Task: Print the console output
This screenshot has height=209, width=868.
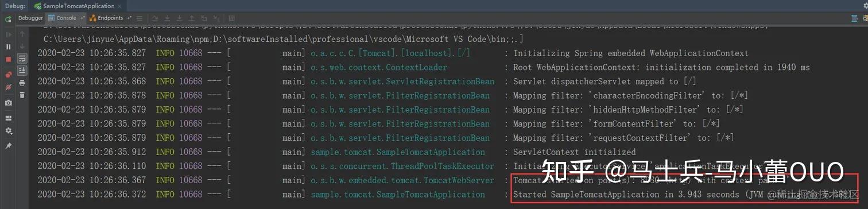Action: click(x=22, y=83)
